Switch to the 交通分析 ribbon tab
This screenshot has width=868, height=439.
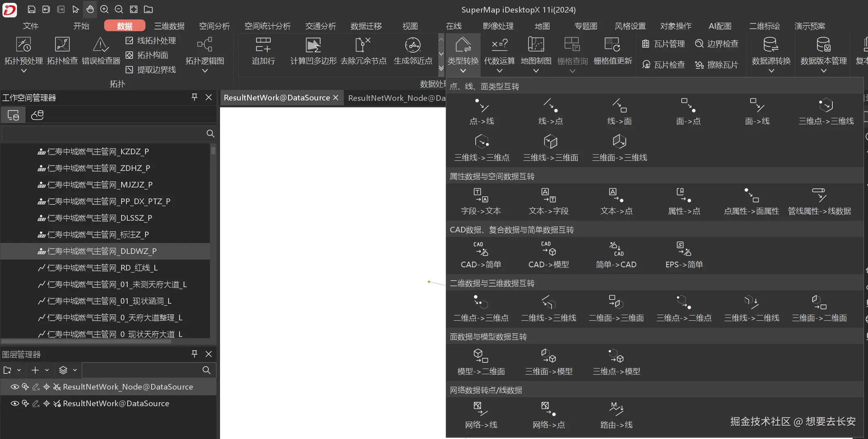[321, 26]
